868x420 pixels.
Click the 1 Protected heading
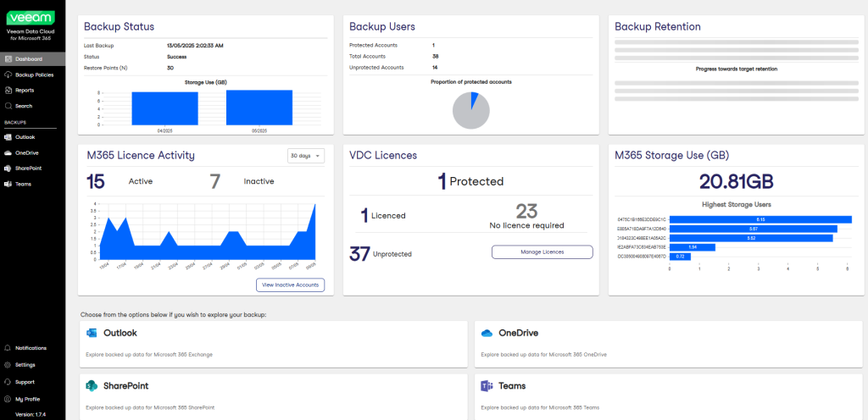point(470,181)
